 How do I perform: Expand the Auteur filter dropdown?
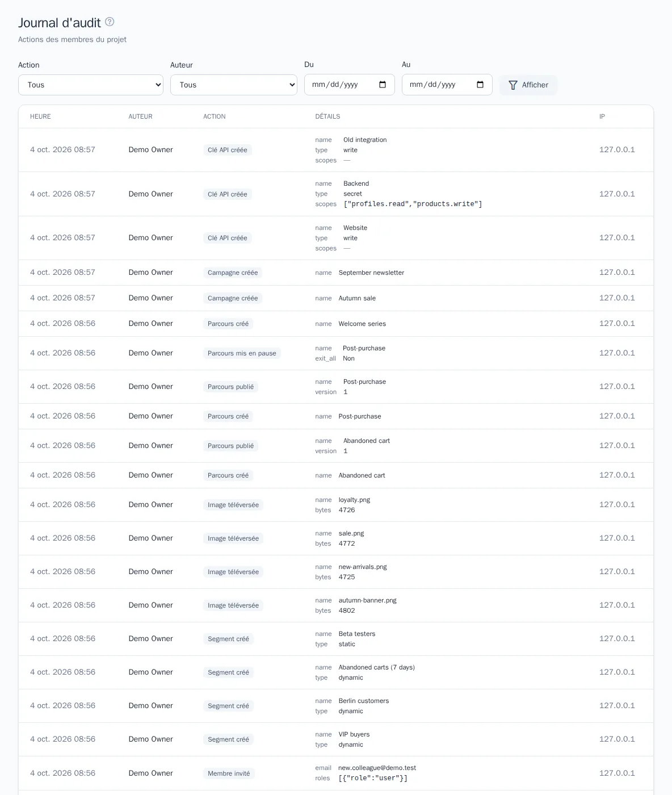pos(234,85)
